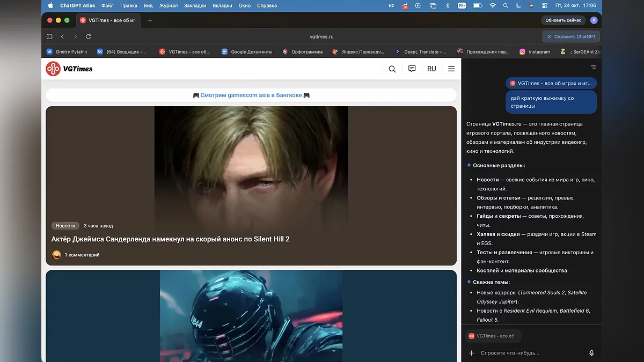Select the RU language switcher
Image resolution: width=644 pixels, height=362 pixels.
click(x=431, y=69)
